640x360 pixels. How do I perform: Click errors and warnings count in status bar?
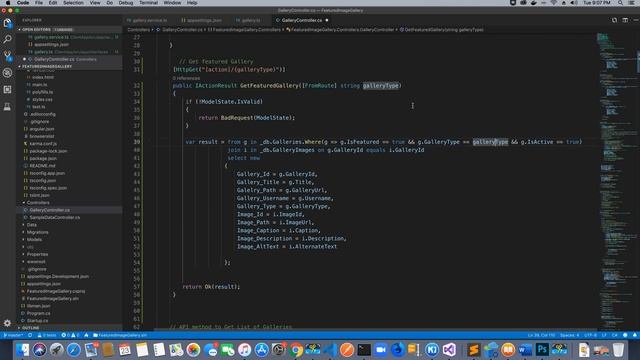(70, 335)
